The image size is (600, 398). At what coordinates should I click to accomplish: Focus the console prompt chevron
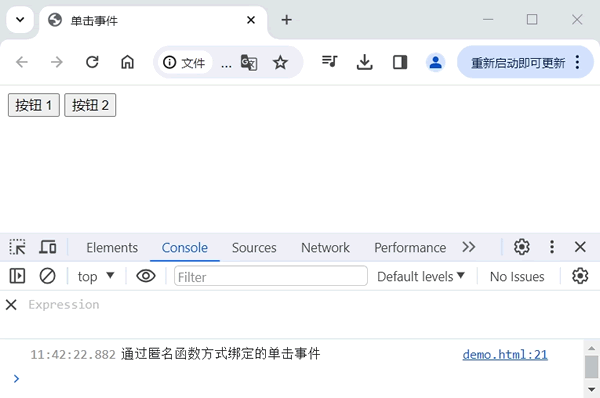tap(16, 378)
